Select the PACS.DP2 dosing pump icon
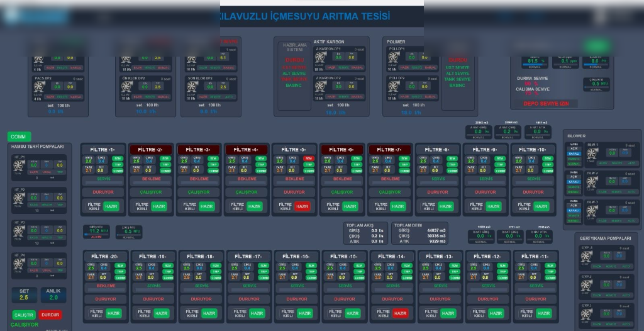This screenshot has height=331, width=644. (39, 86)
